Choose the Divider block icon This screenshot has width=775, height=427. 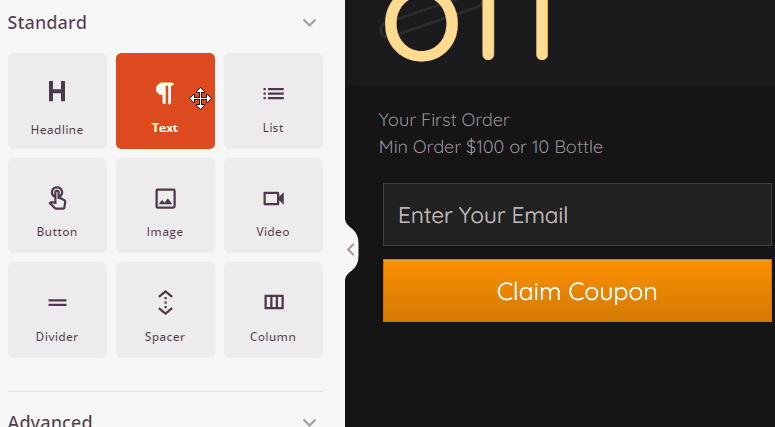[x=57, y=302]
